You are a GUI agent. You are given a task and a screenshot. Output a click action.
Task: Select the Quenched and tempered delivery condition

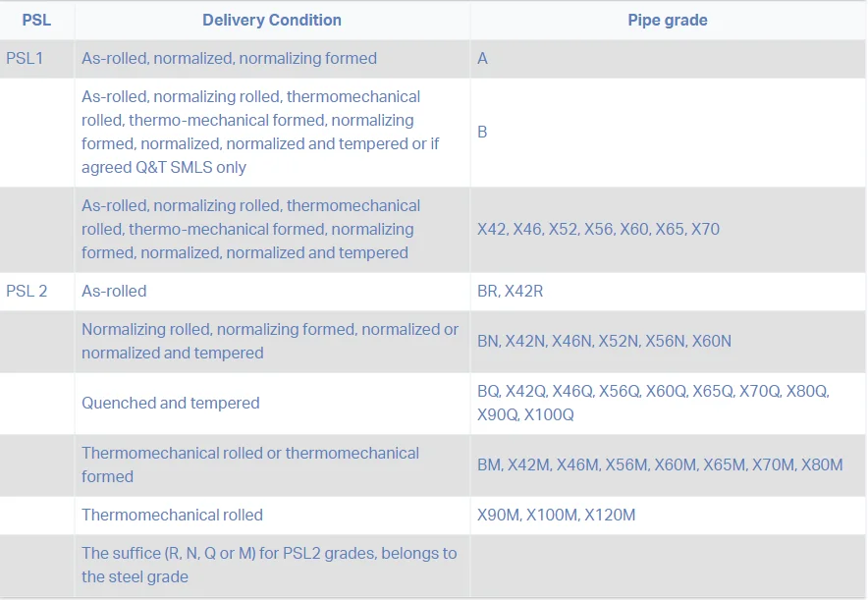pos(170,403)
